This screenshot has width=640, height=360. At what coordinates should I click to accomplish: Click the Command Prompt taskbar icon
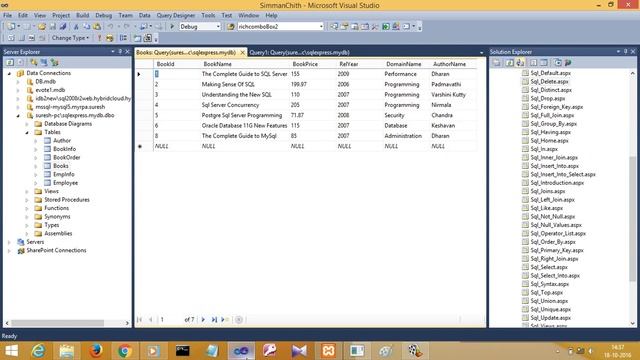pos(182,351)
